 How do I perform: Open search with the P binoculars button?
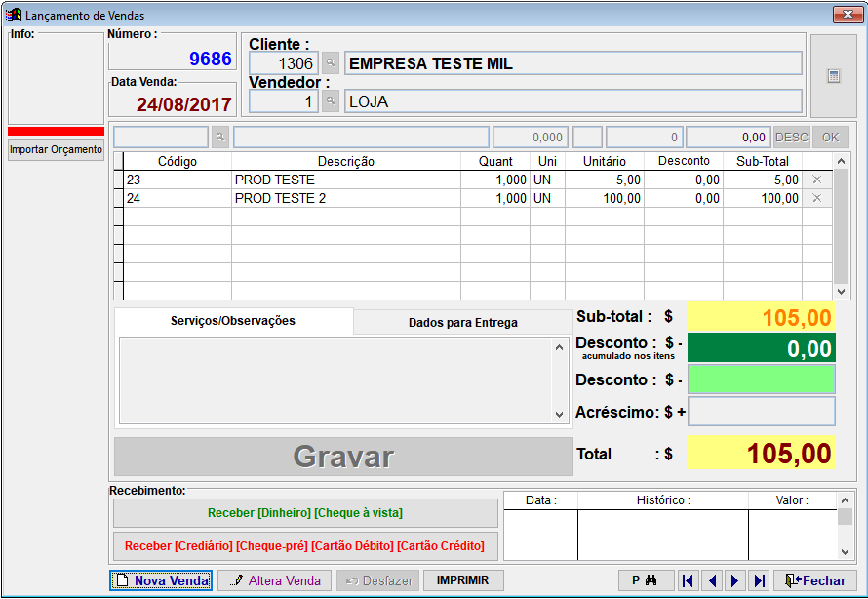coord(646,580)
